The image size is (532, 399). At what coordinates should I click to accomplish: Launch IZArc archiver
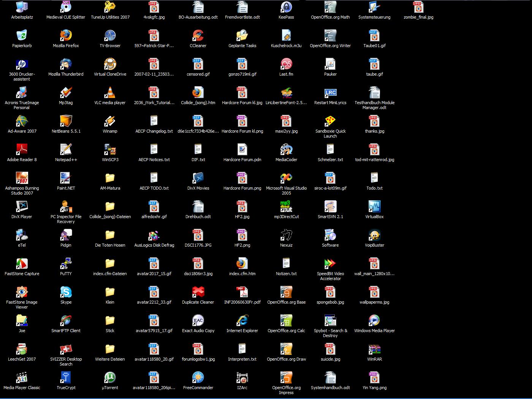pyautogui.click(x=242, y=377)
